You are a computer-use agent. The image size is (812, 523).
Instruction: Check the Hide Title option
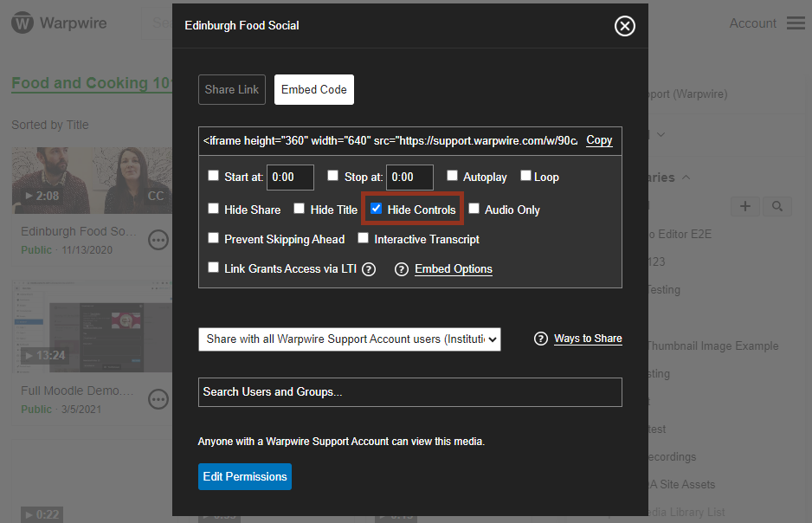tap(299, 208)
